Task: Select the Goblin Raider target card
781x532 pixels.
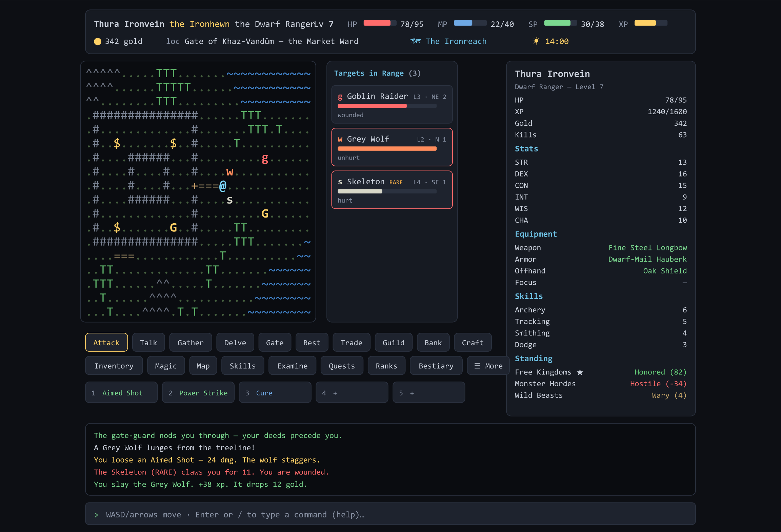Action: (x=392, y=104)
